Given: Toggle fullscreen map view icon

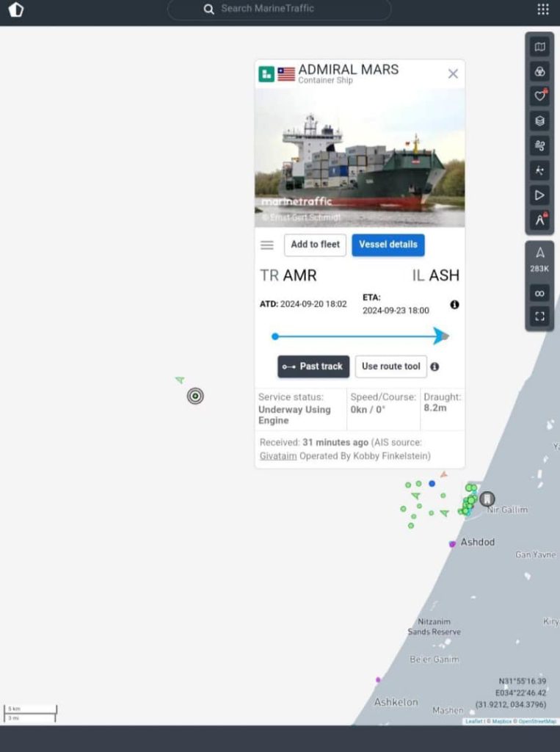Looking at the screenshot, I should pos(539,316).
